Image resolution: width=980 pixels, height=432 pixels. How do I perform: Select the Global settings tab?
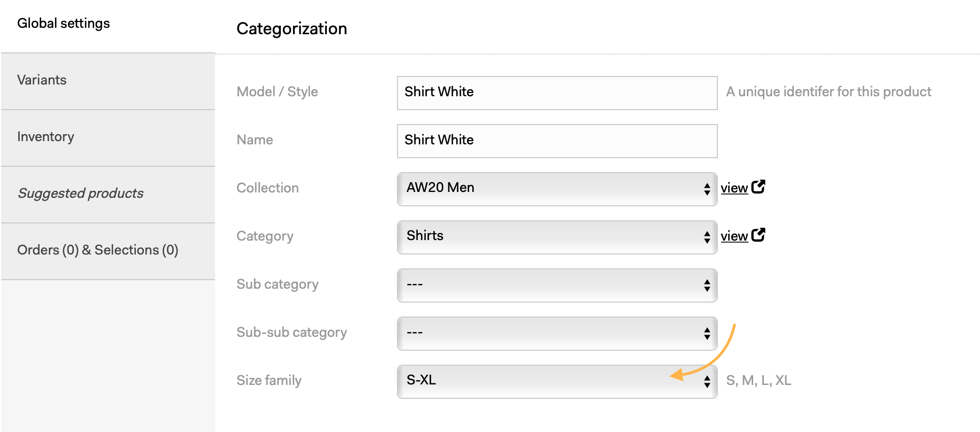point(108,25)
